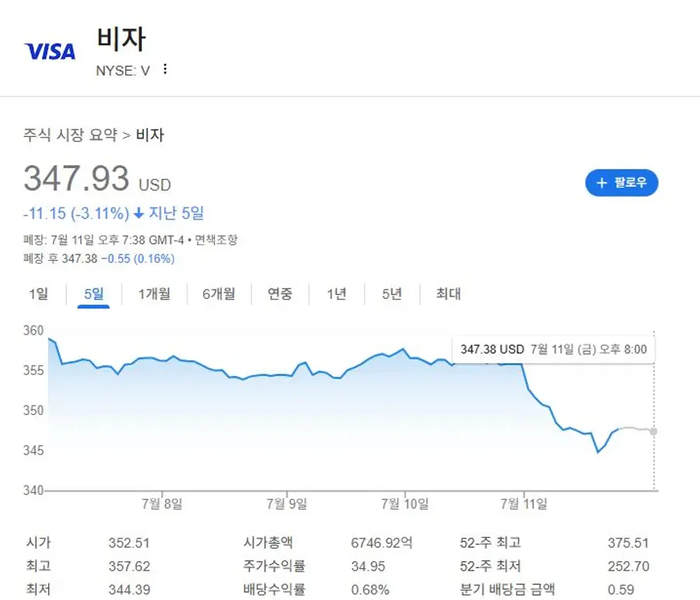Open the three-dot more options menu
The width and height of the screenshot is (700, 600).
tap(164, 69)
